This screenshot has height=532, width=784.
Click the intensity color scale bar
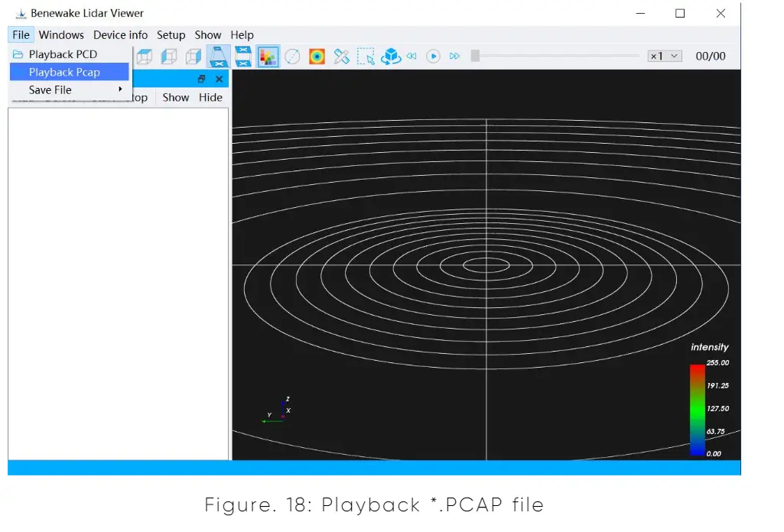697,410
